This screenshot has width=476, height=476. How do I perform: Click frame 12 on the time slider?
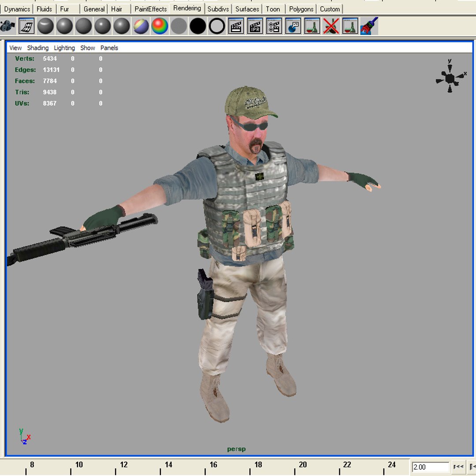pyautogui.click(x=123, y=465)
